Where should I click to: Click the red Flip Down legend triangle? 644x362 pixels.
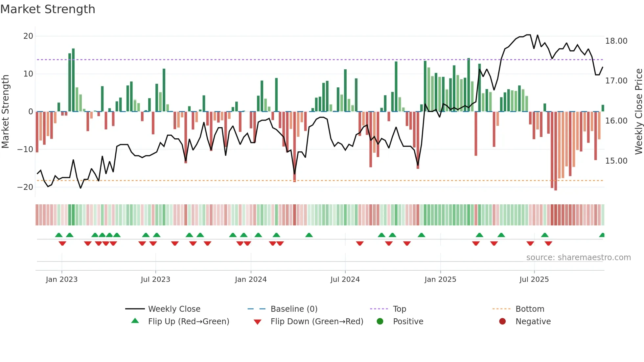click(x=258, y=322)
